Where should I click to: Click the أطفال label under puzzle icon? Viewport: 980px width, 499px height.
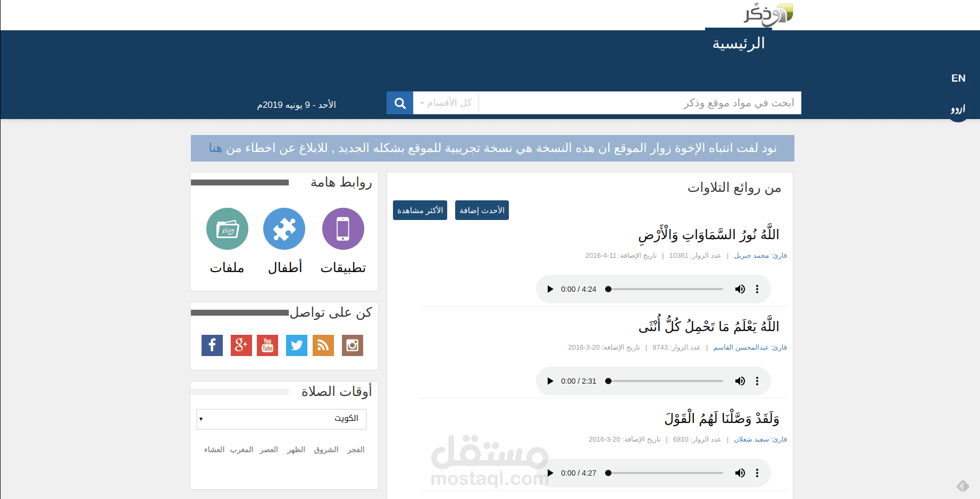(285, 268)
